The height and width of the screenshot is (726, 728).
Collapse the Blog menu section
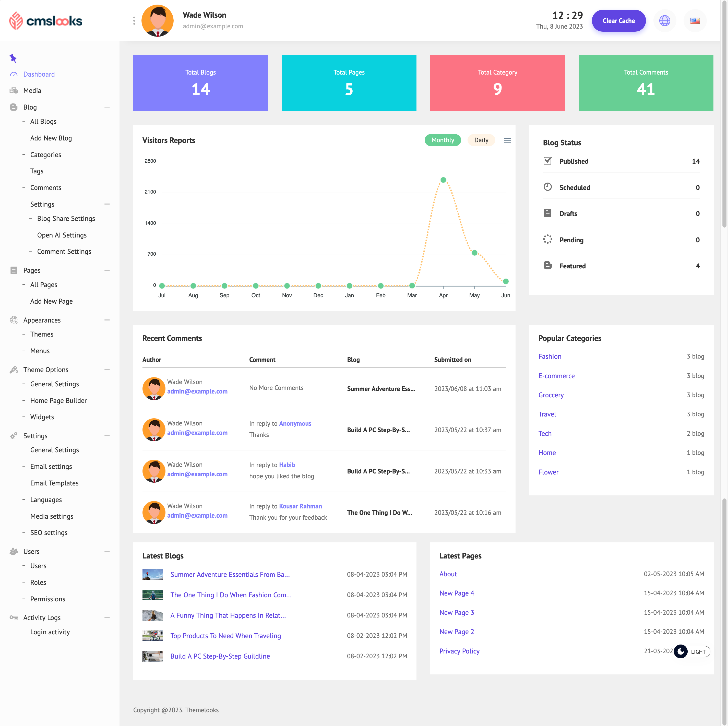tap(107, 107)
